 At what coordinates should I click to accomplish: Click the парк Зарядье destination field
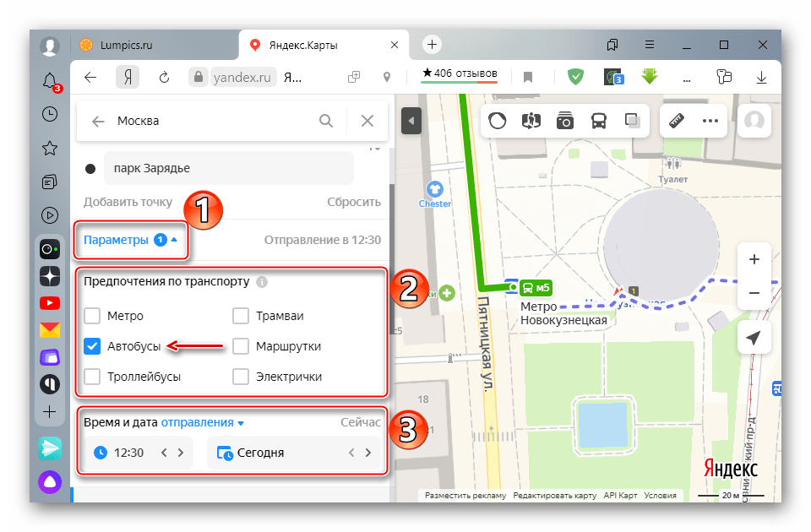[228, 168]
